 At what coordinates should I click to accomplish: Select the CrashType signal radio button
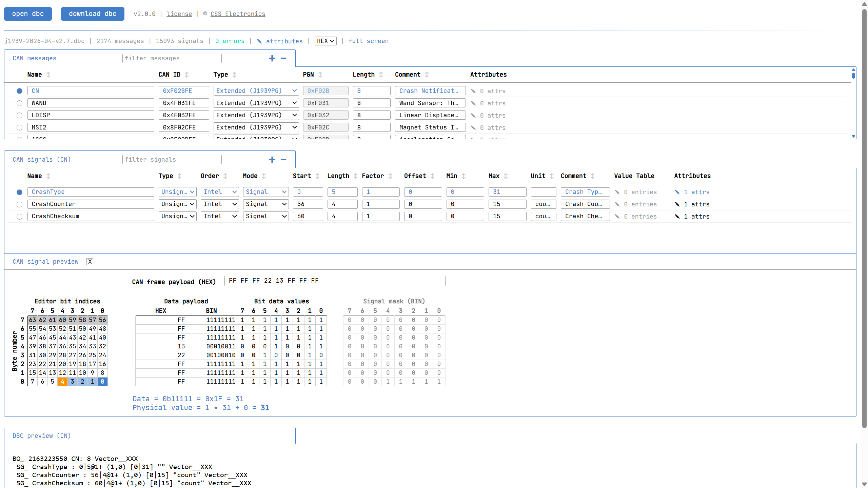pyautogui.click(x=19, y=192)
